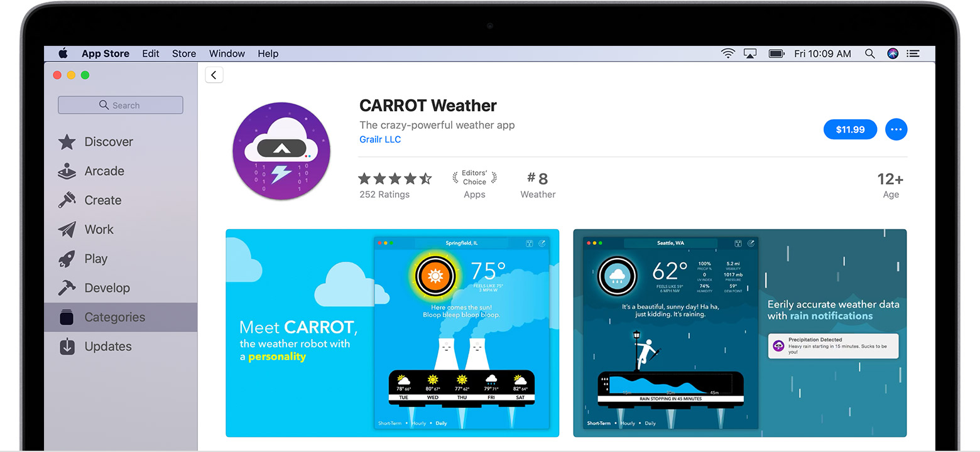Image resolution: width=980 pixels, height=452 pixels.
Task: Open the Play rocket icon
Action: (67, 259)
